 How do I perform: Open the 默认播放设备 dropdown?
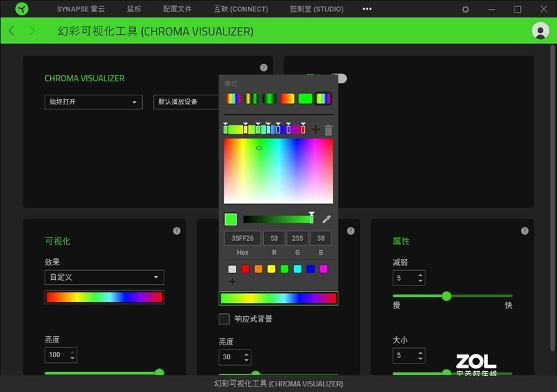point(186,102)
